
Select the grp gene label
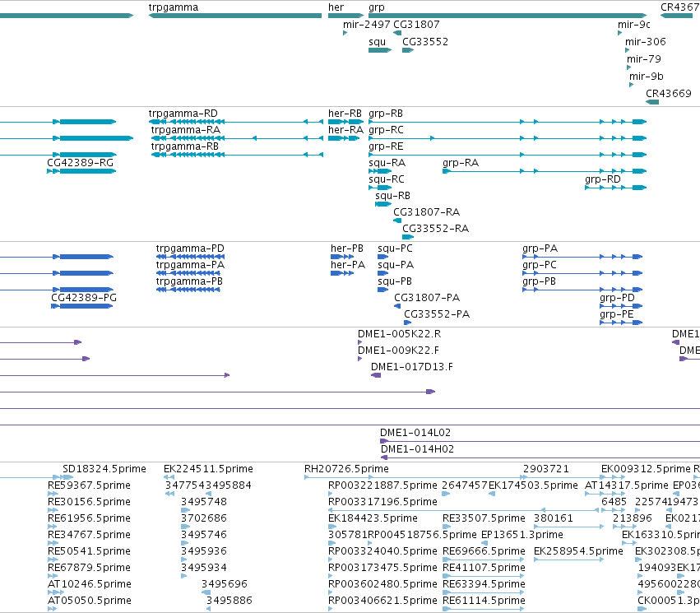click(x=377, y=7)
